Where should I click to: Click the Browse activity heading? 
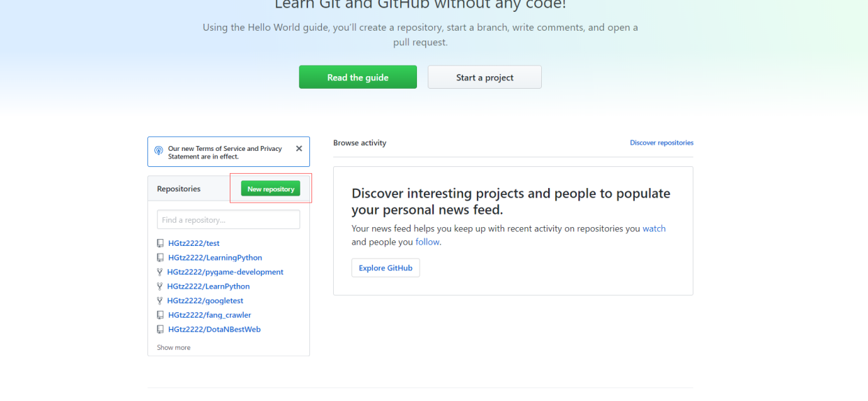tap(360, 143)
